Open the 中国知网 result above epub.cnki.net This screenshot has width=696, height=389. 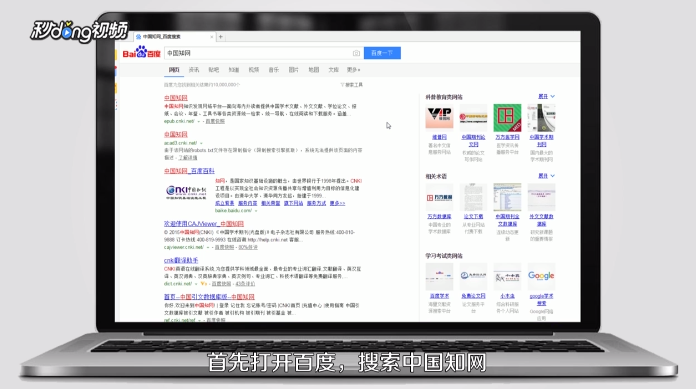[x=176, y=98]
